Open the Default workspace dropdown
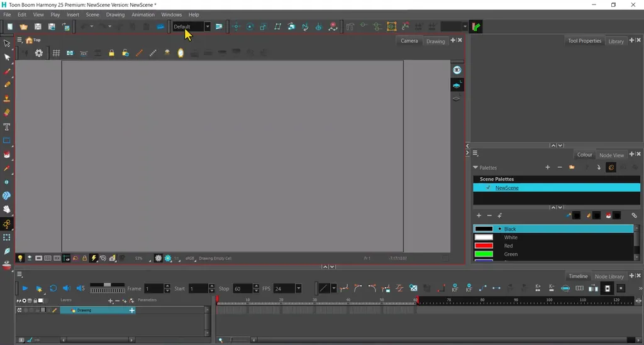 coord(208,26)
